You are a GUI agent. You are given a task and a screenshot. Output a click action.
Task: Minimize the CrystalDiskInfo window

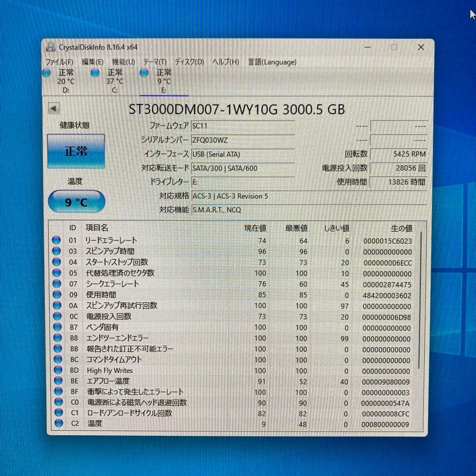[368, 47]
